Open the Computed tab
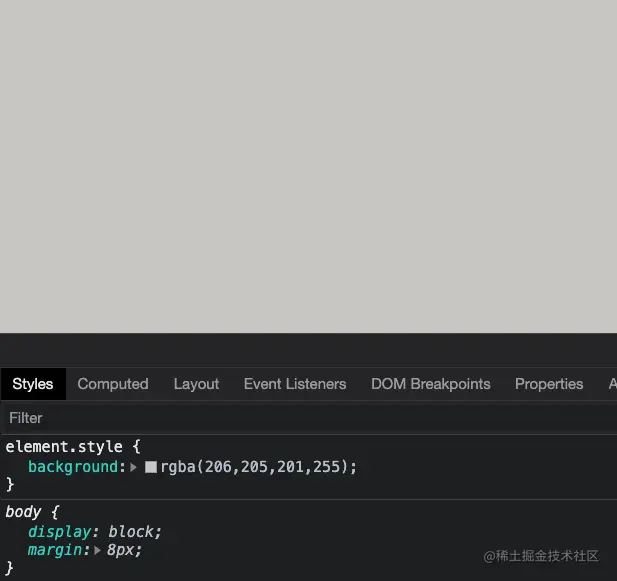 pyautogui.click(x=113, y=384)
